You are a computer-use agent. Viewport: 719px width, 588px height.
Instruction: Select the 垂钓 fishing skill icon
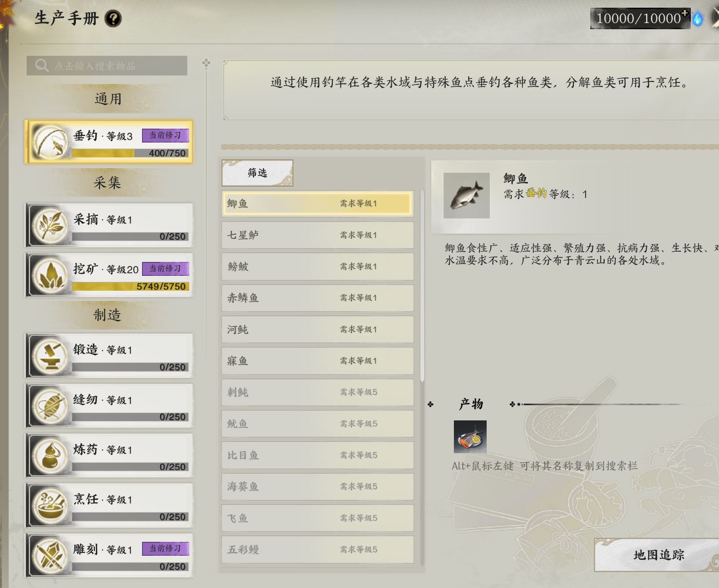[x=50, y=142]
